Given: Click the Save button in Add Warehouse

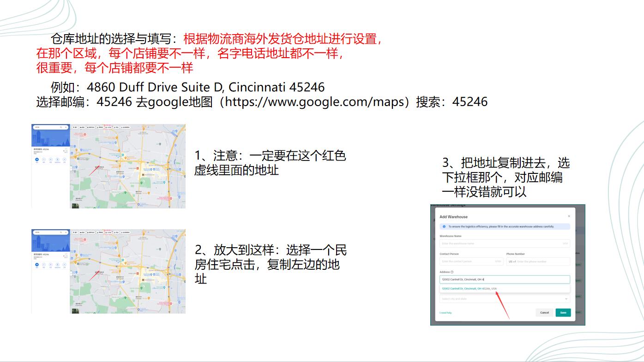Looking at the screenshot, I should (563, 313).
